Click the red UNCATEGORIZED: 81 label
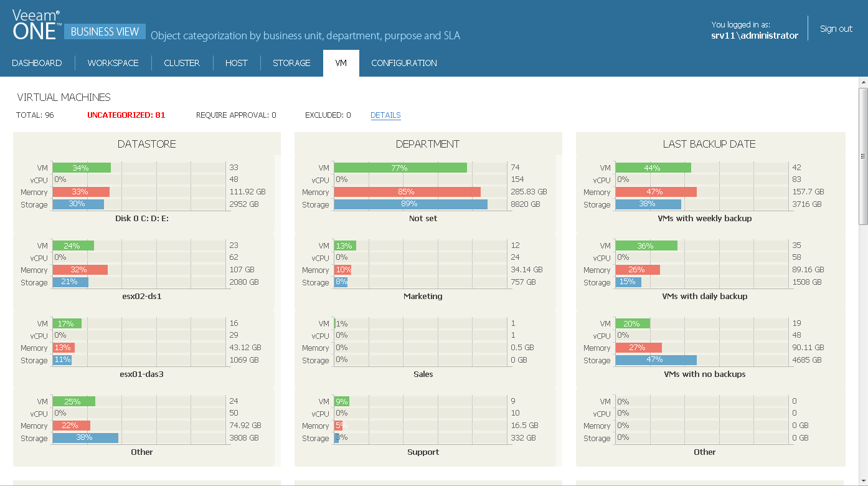Image resolution: width=868 pixels, height=486 pixels. click(x=126, y=115)
